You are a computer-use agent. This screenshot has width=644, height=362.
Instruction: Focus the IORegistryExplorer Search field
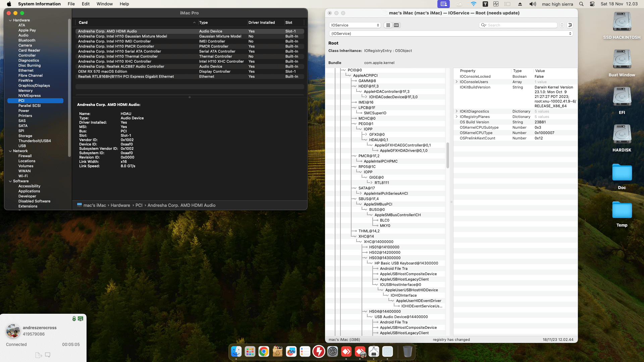(x=519, y=25)
